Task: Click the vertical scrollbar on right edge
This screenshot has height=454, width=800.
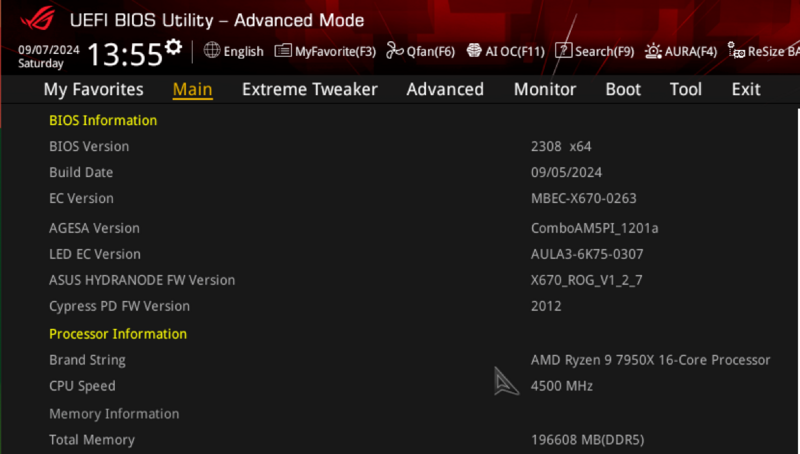Action: (798, 281)
